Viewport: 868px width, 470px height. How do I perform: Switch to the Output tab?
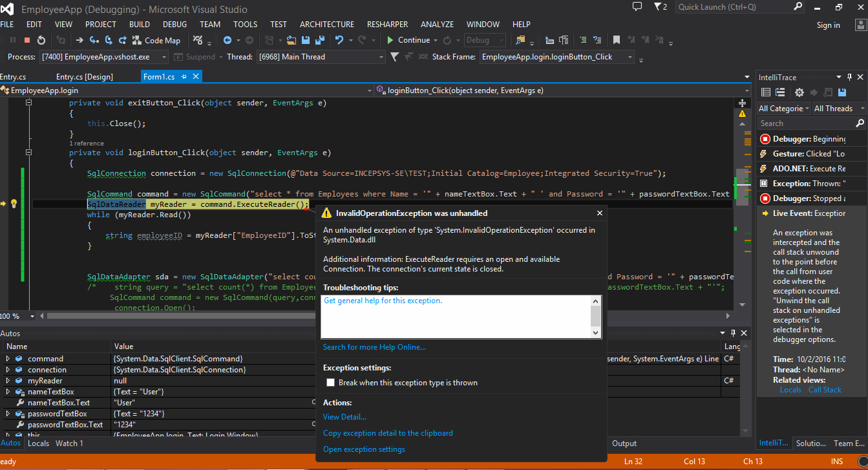point(624,443)
